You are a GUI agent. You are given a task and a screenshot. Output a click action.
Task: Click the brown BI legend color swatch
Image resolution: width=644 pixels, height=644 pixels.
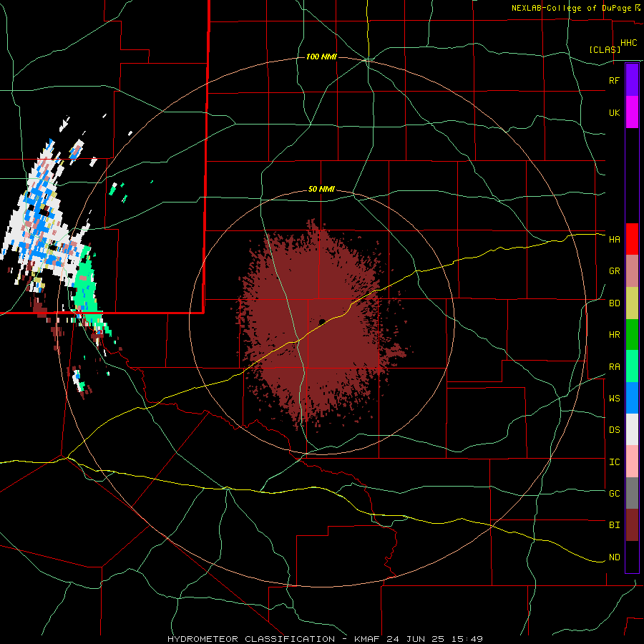point(632,525)
